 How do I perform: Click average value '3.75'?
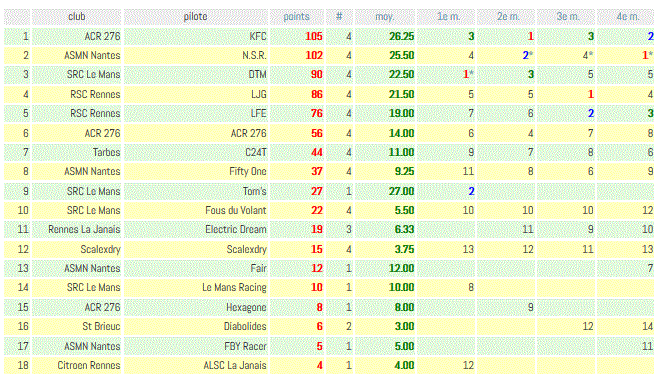point(404,249)
